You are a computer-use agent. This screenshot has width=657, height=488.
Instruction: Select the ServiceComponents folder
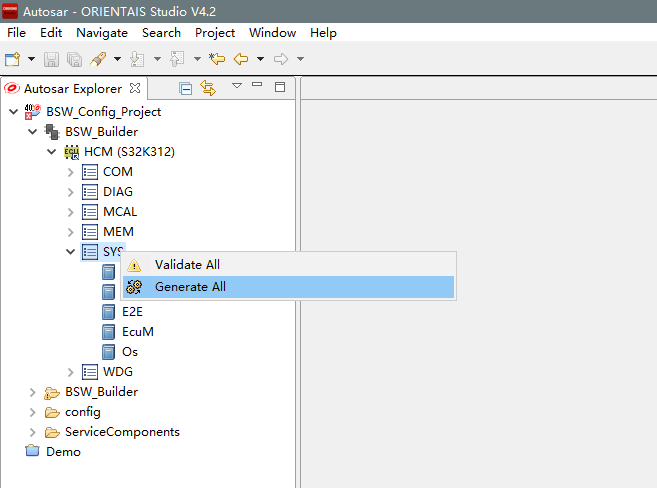[x=122, y=432]
